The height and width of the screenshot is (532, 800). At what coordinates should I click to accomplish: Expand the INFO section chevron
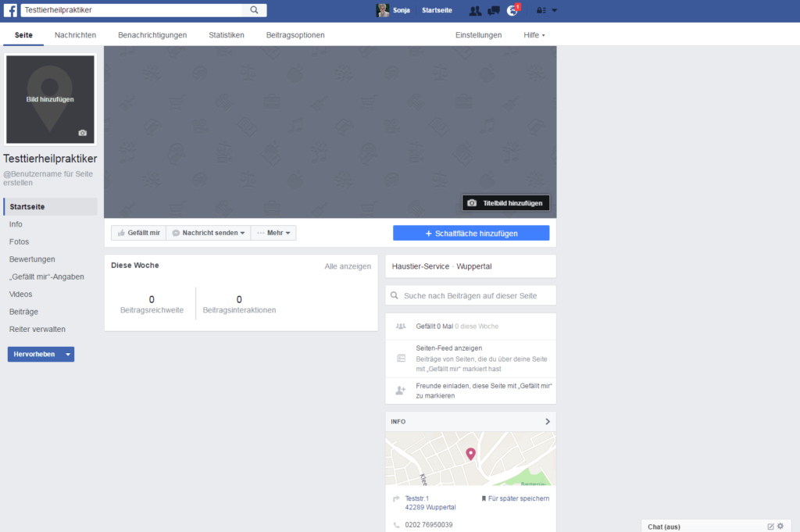(548, 422)
